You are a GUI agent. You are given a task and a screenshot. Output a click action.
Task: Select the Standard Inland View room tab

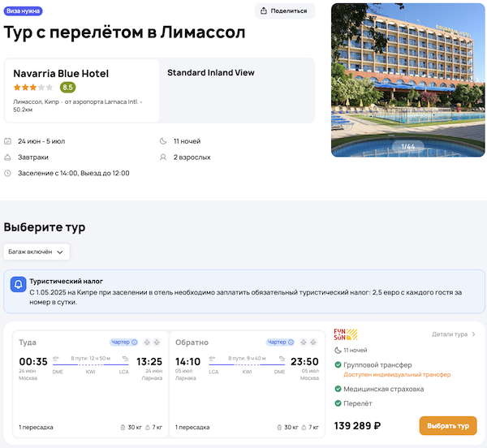211,73
